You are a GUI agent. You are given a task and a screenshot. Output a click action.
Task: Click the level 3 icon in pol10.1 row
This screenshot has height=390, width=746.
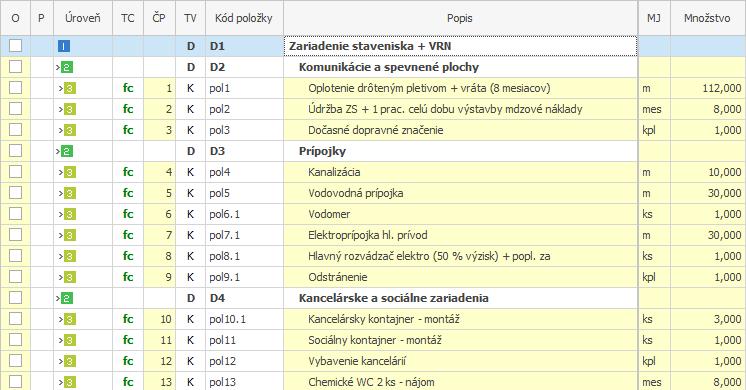(69, 319)
